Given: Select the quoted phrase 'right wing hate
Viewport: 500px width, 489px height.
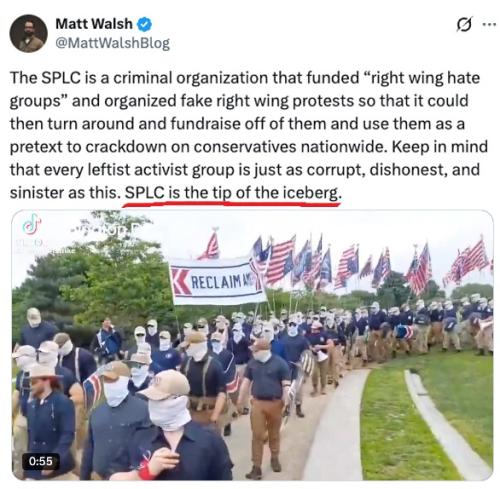Looking at the screenshot, I should [421, 78].
